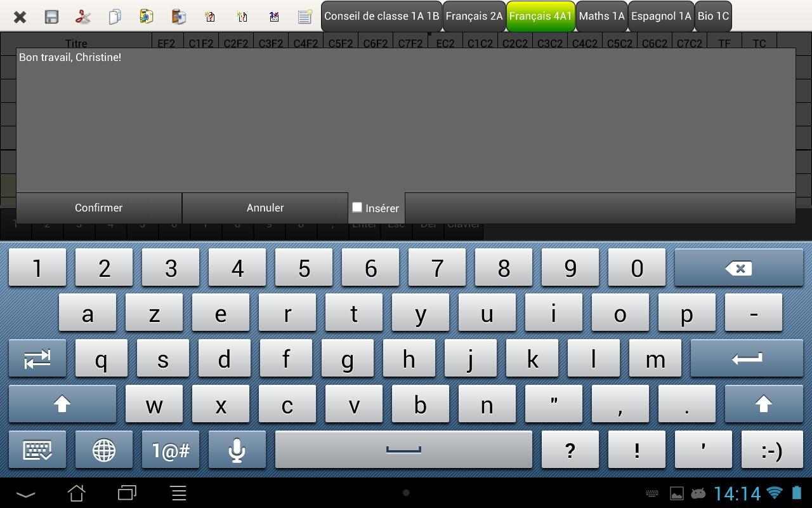Tap Android back arrow navigation
The width and height of the screenshot is (812, 508).
(25, 493)
